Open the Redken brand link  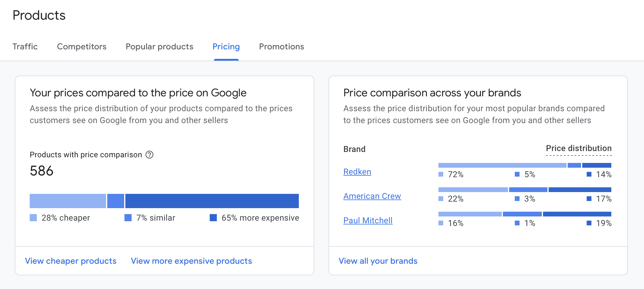coord(357,172)
